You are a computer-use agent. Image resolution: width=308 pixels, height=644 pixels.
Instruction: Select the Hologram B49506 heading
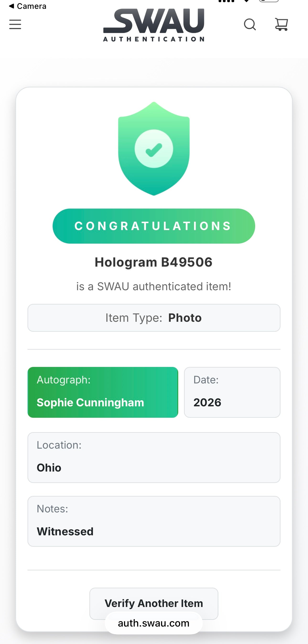coord(154,262)
